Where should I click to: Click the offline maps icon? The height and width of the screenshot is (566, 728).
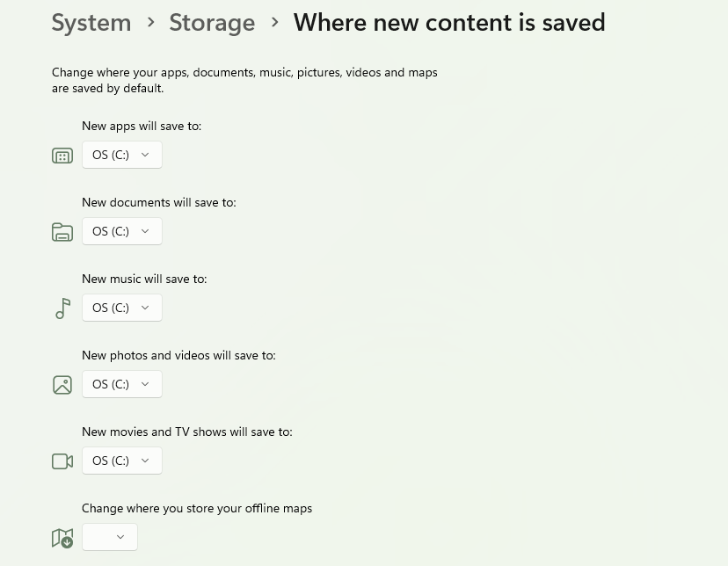(62, 538)
